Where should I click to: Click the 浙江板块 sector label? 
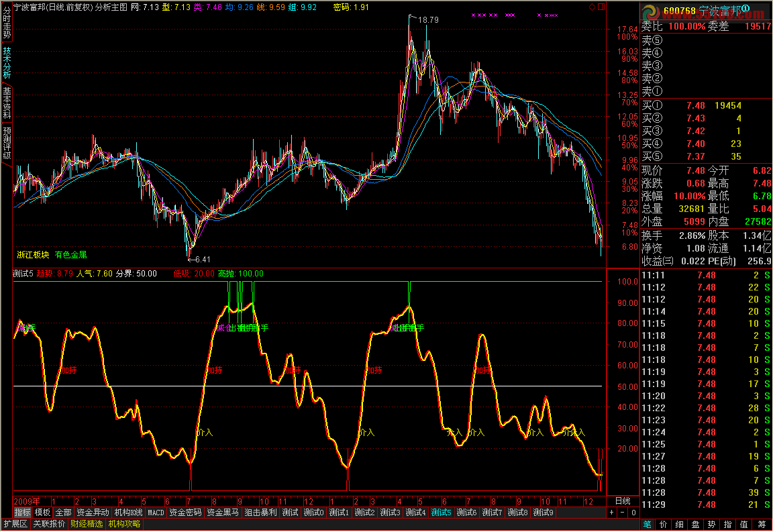[33, 255]
